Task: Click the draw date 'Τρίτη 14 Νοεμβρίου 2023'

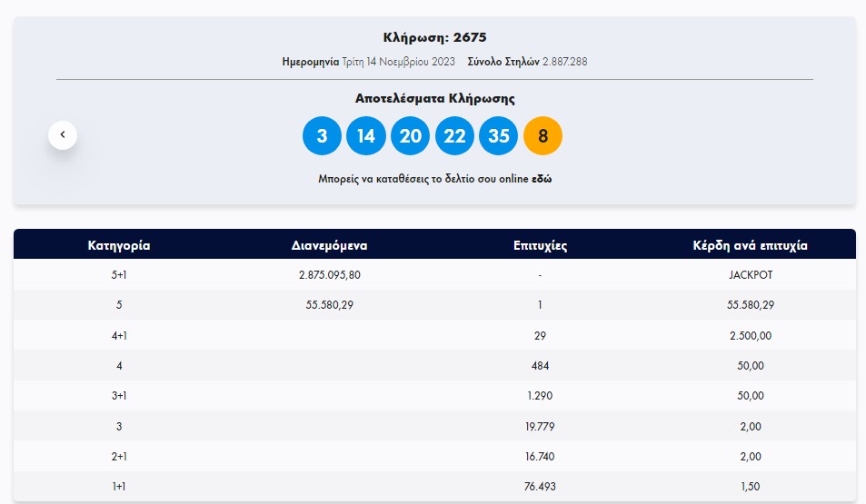Action: point(398,62)
